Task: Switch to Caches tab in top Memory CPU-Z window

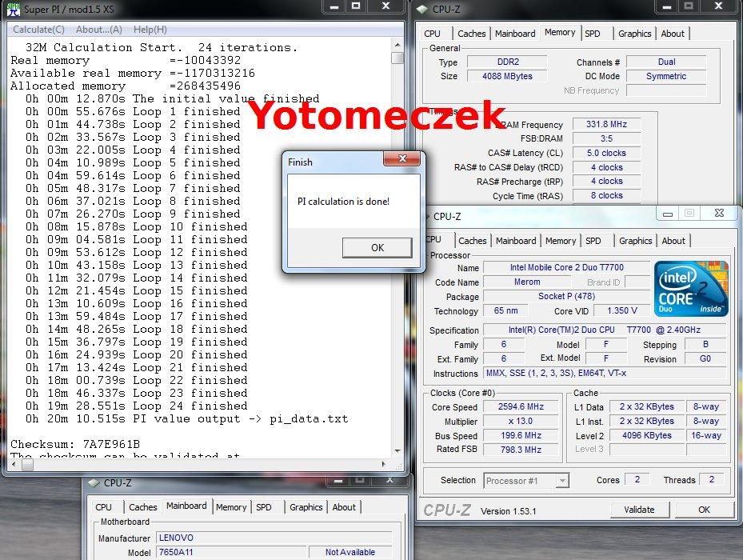Action: tap(472, 34)
